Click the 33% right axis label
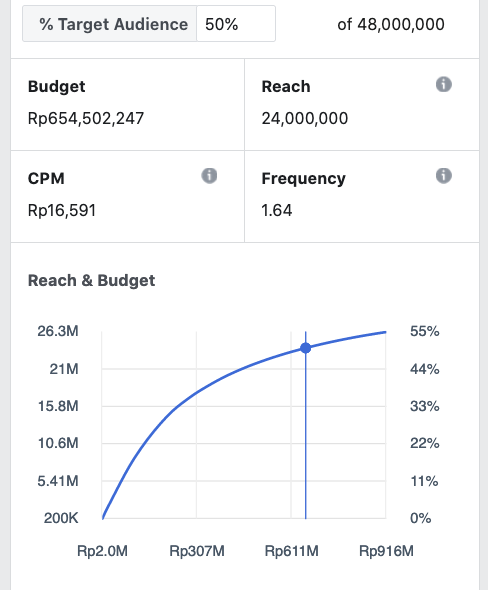The height and width of the screenshot is (590, 488). [425, 406]
